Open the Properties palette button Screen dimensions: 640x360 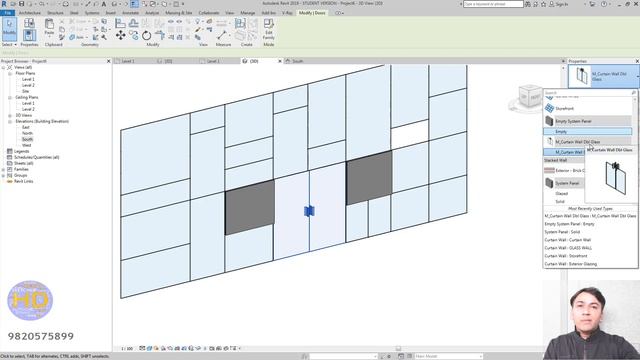(x=29, y=35)
